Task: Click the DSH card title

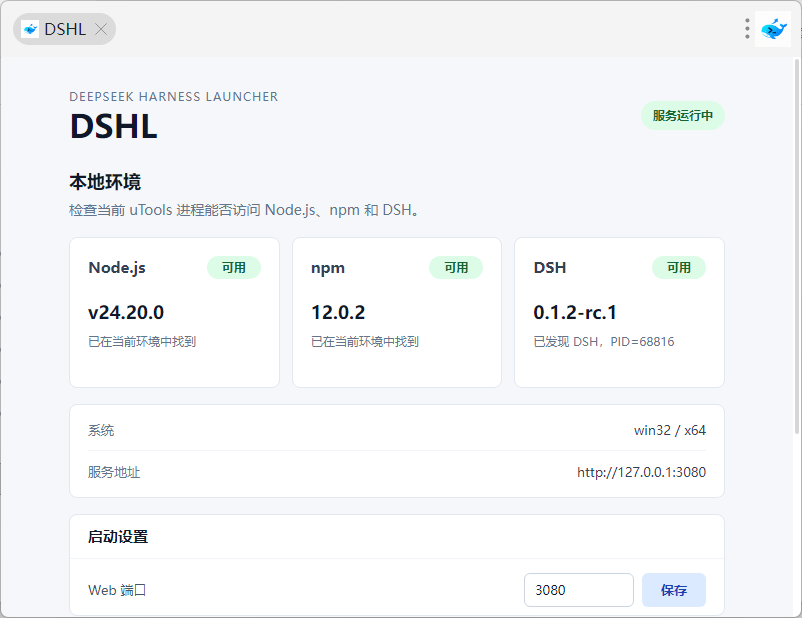Action: (x=550, y=268)
